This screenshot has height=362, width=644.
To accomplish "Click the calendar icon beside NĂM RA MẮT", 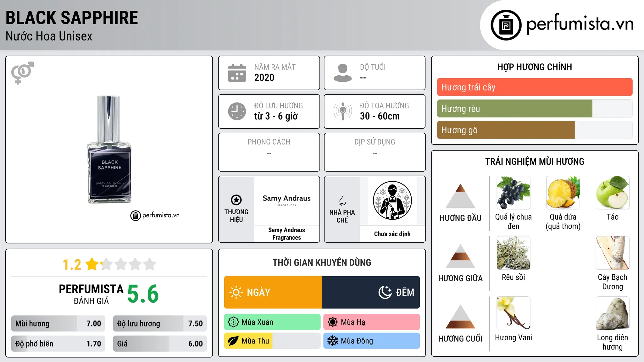I will (x=237, y=73).
